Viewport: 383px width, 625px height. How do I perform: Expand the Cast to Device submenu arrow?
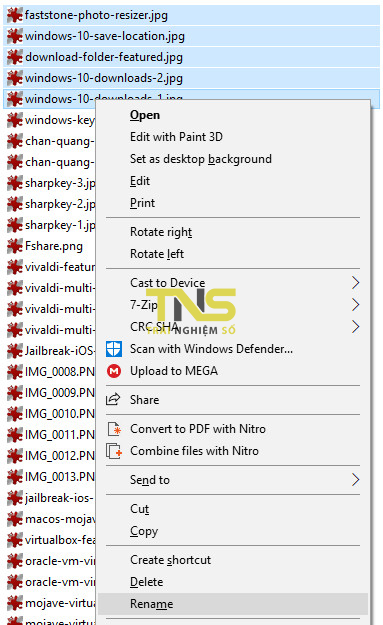click(x=356, y=283)
